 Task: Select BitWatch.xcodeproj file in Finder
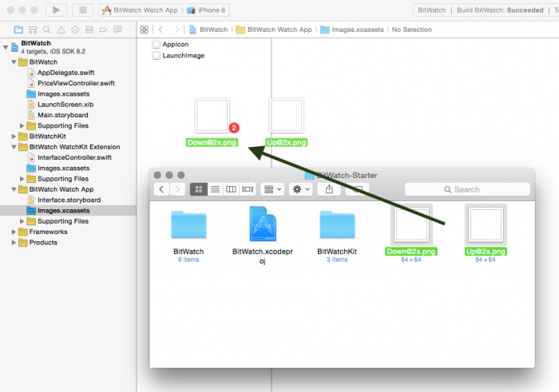coord(263,224)
